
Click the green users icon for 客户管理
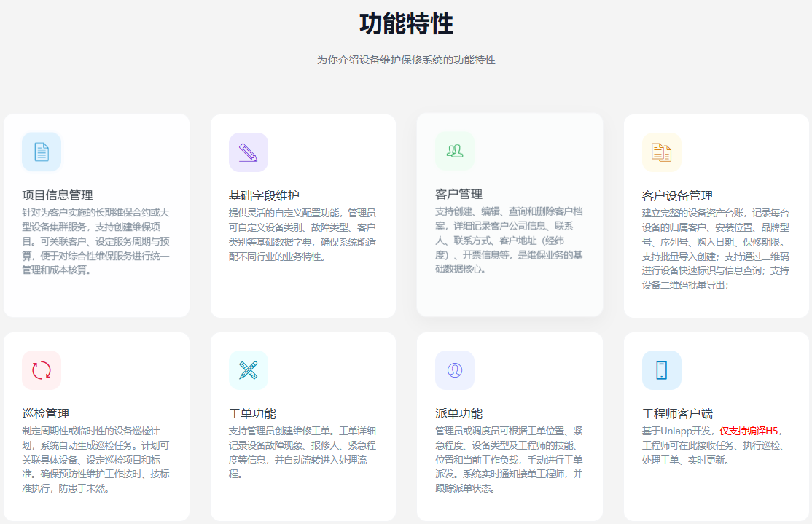click(455, 151)
